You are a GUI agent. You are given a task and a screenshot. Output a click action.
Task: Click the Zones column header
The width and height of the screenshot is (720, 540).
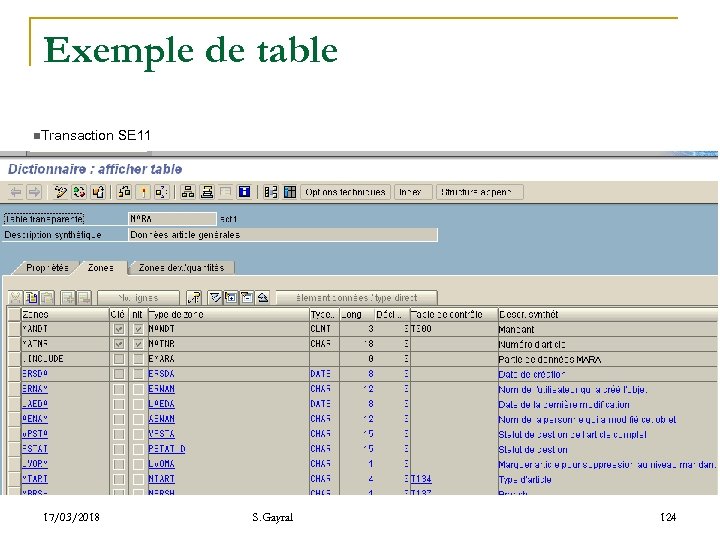[64, 315]
